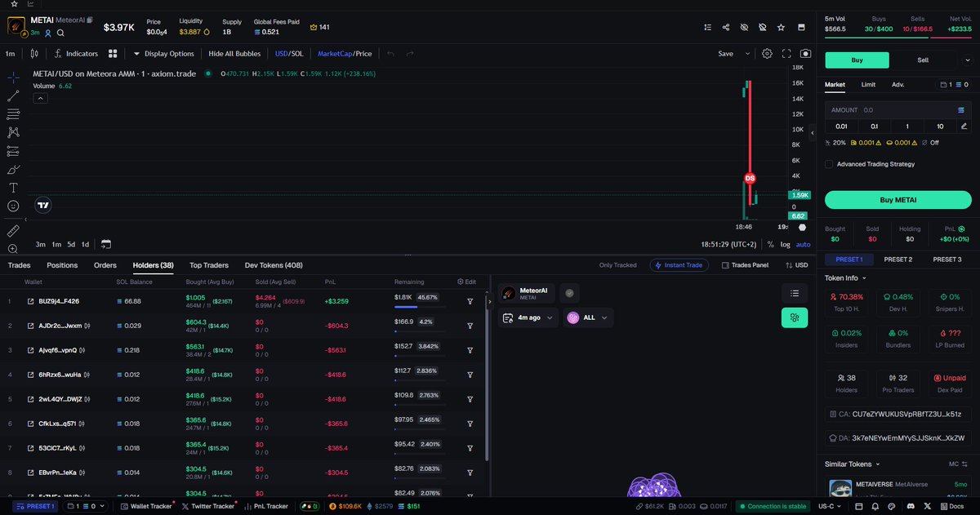
Task: Toggle log scale on chart
Action: point(785,244)
